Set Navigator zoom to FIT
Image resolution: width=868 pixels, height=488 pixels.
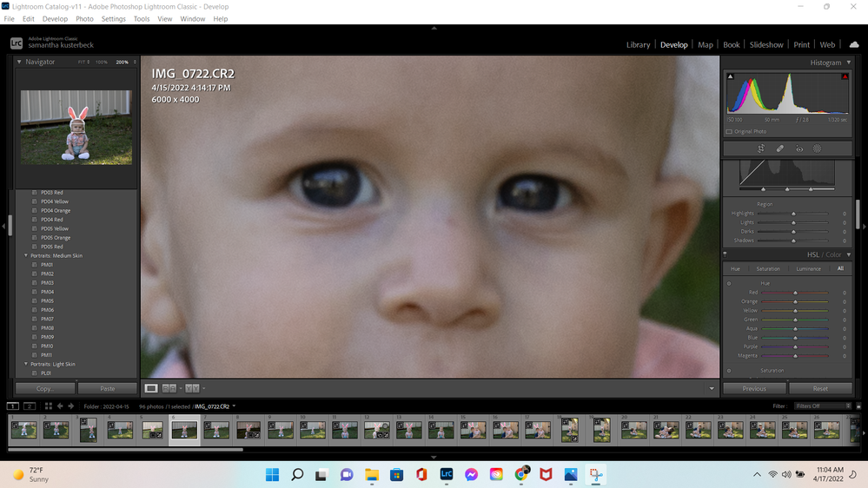tap(82, 62)
